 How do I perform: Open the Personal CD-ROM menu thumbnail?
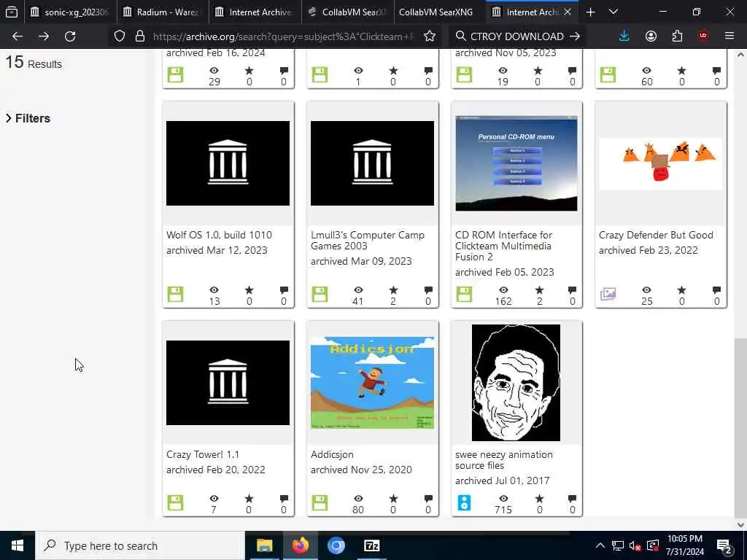(x=516, y=163)
